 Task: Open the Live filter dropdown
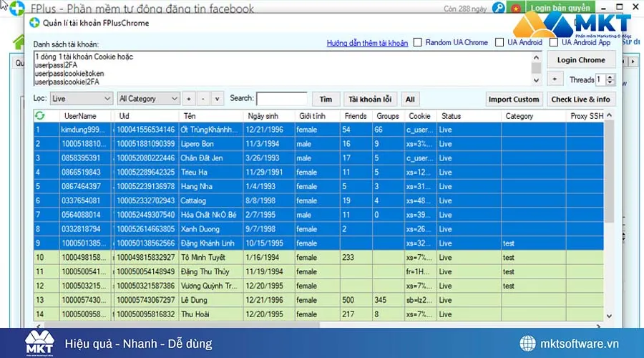(82, 99)
